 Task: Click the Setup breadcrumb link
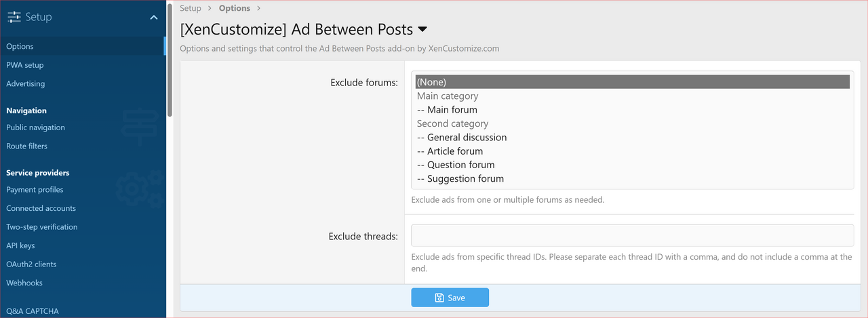point(191,8)
